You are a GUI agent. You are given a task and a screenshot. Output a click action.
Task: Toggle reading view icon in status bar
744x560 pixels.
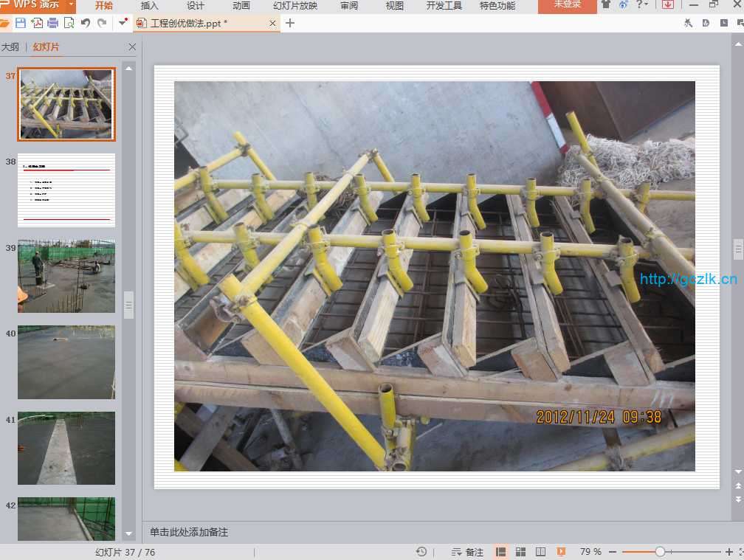(x=540, y=552)
